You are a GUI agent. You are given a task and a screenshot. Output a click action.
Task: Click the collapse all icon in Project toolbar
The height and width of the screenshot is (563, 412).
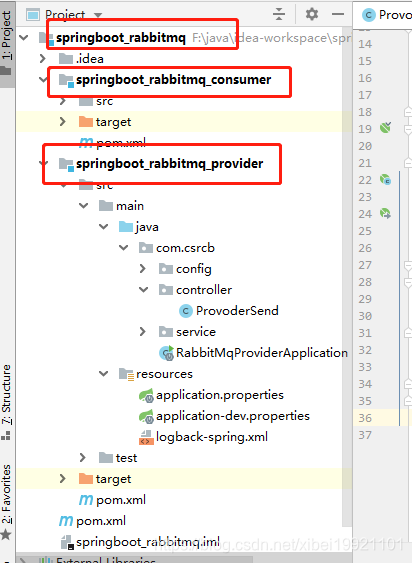click(x=279, y=14)
